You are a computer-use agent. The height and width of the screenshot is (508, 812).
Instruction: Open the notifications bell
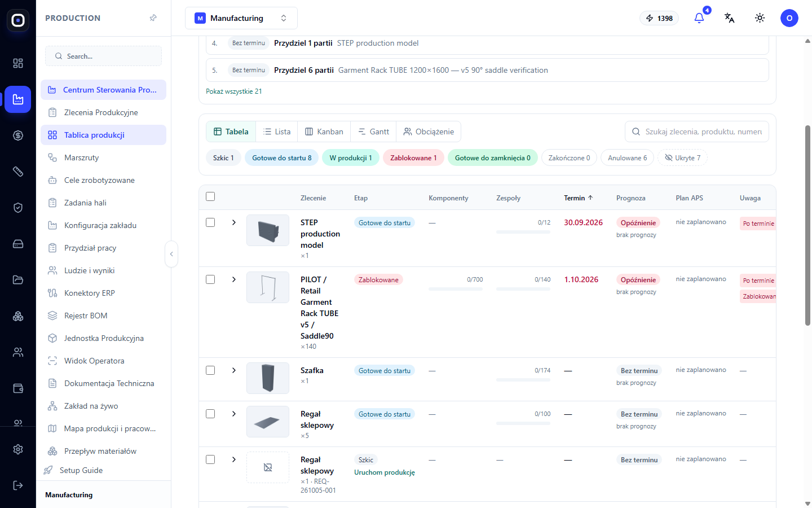[699, 18]
